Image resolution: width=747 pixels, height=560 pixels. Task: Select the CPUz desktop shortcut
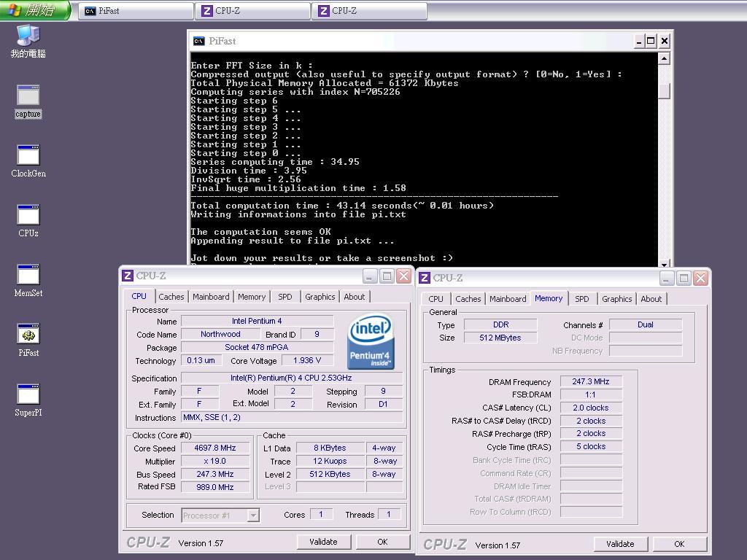(x=28, y=220)
